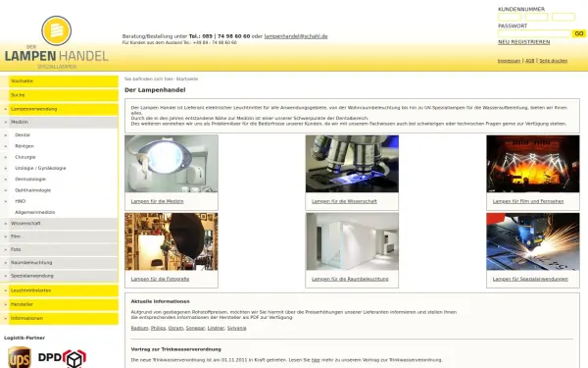588x368 pixels.
Task: Follow the Lampen für die Raumbeleuchtung link
Action: pos(350,279)
